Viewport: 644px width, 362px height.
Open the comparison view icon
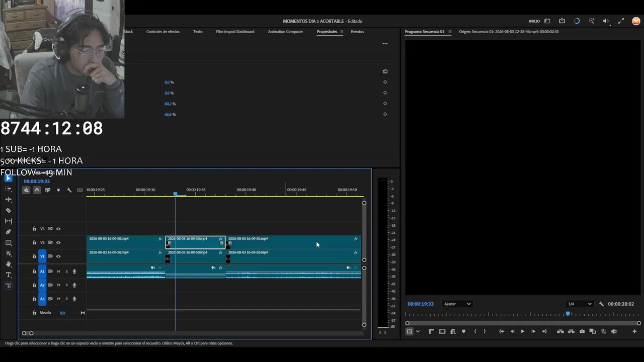click(x=593, y=331)
